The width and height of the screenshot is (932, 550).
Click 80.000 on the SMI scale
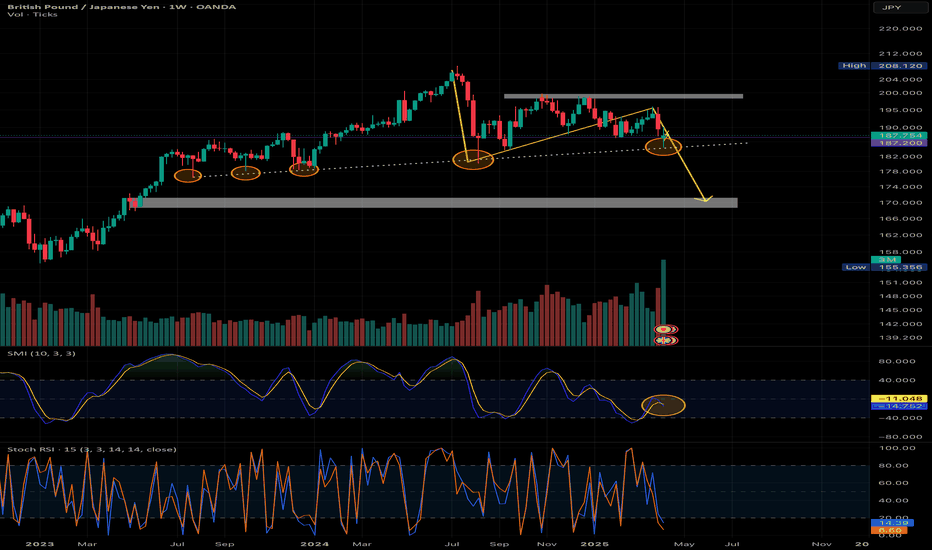pos(900,362)
